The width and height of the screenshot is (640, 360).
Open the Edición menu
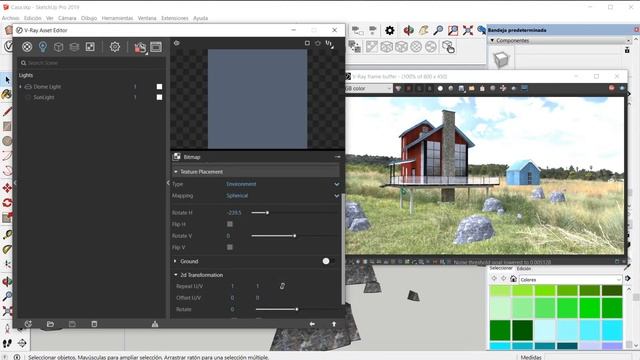click(32, 18)
